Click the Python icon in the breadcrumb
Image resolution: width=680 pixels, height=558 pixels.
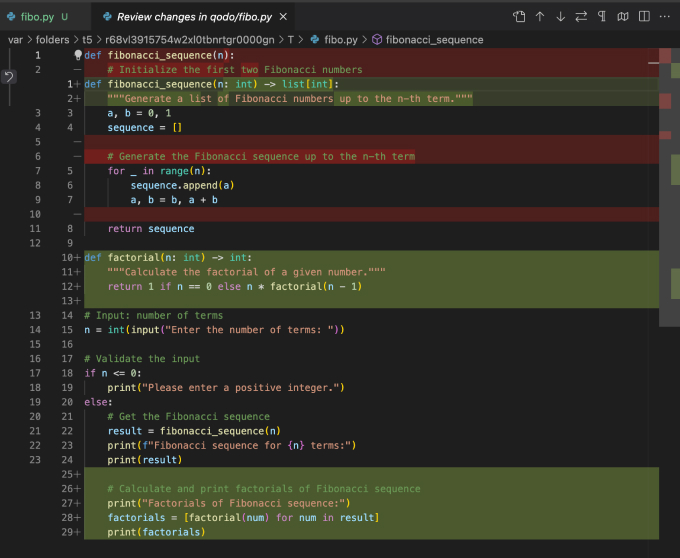pos(315,40)
